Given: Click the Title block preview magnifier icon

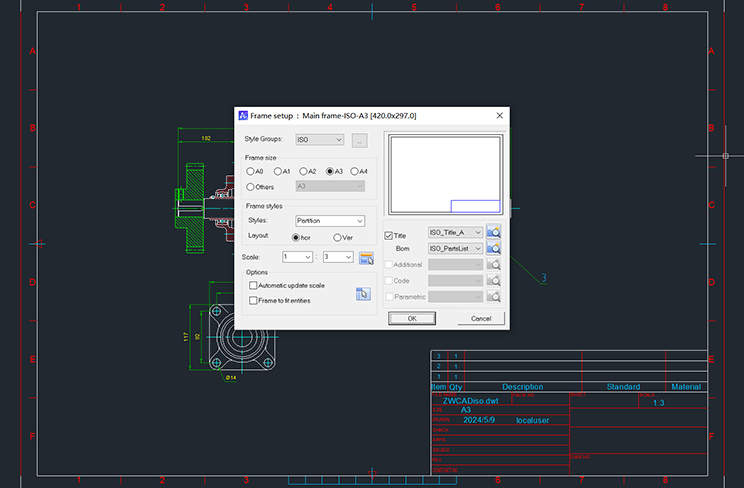Looking at the screenshot, I should click(493, 233).
